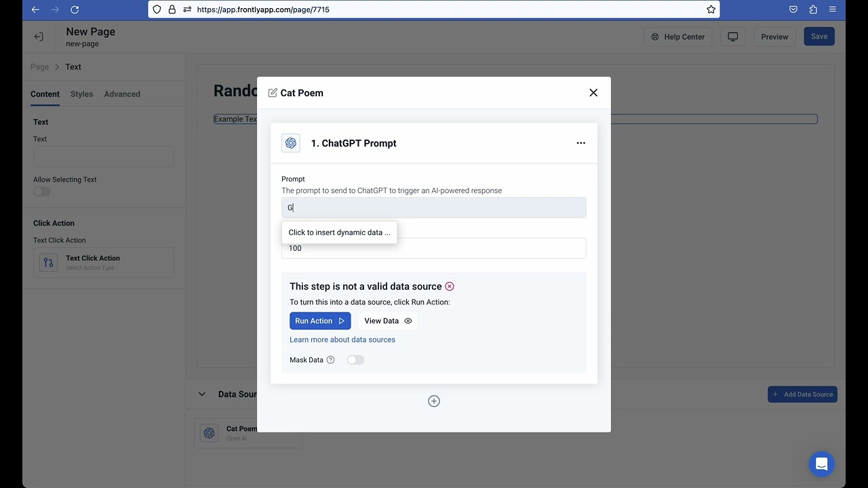Switch to the Advanced tab

[122, 94]
